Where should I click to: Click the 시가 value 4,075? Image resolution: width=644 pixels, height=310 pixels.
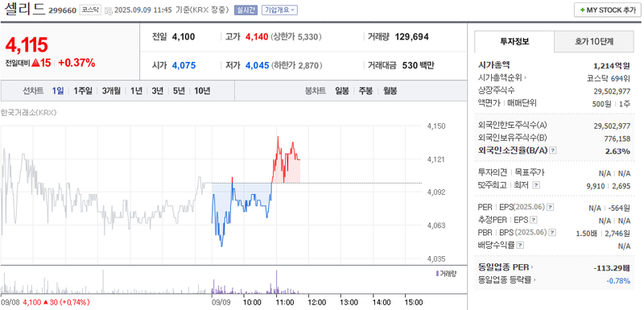point(184,65)
